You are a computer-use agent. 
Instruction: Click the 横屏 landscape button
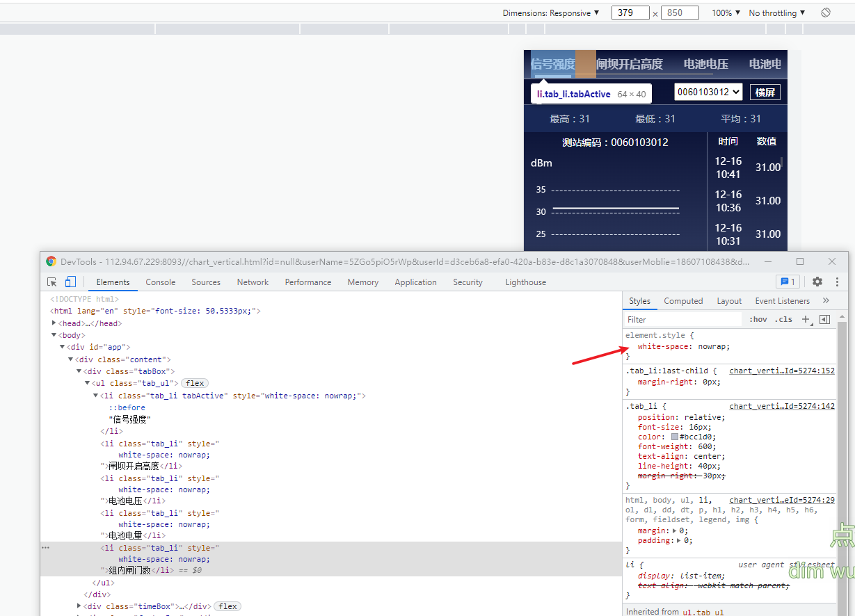click(x=765, y=92)
